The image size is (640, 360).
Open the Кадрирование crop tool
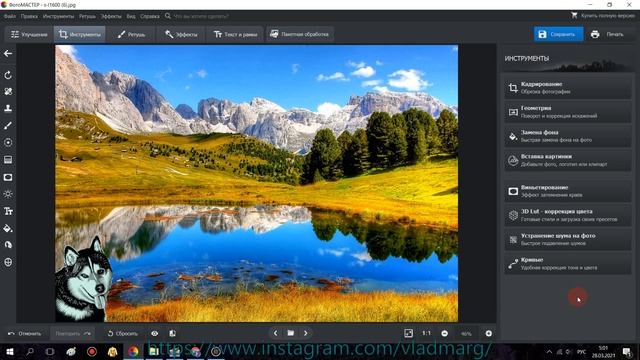coord(568,88)
